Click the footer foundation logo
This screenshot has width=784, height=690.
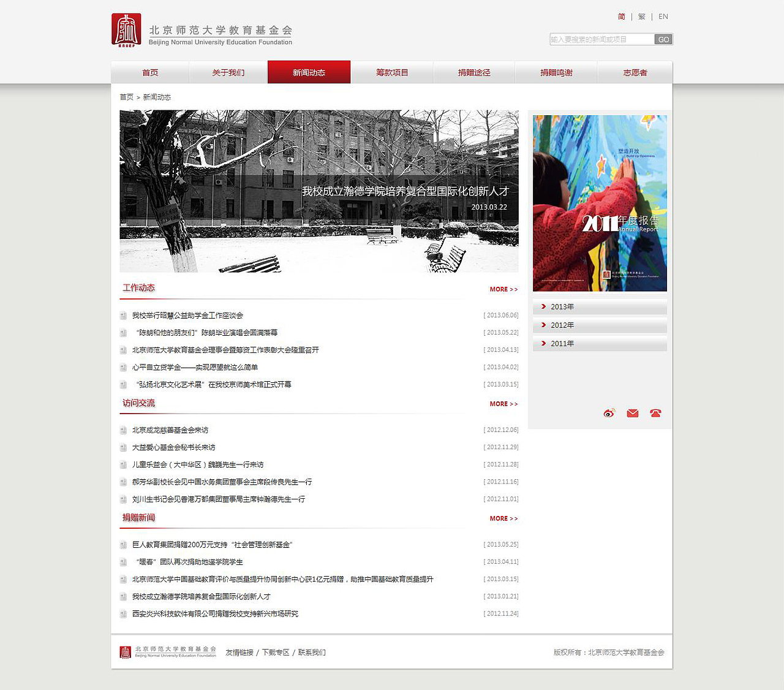click(168, 652)
